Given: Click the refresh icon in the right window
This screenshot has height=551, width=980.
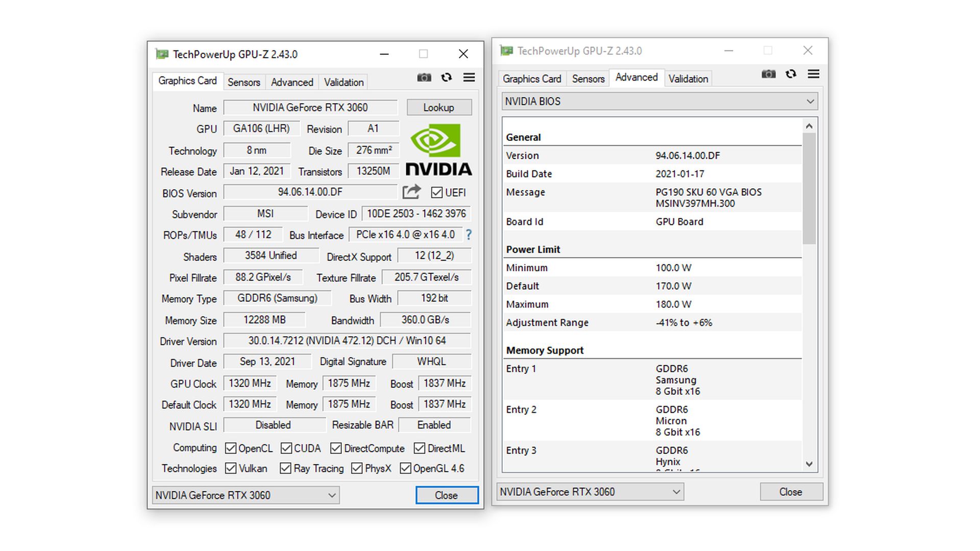Looking at the screenshot, I should coord(791,74).
